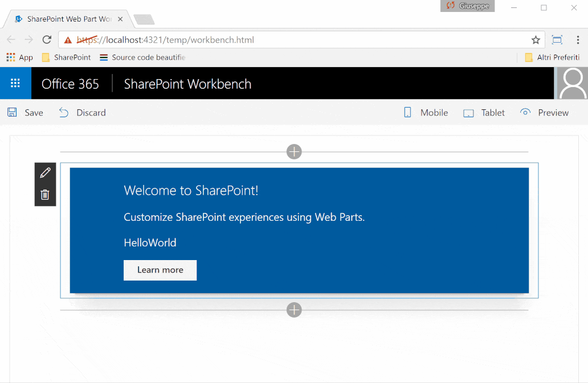Open the user profile avatar
The image size is (588, 383).
(x=572, y=83)
